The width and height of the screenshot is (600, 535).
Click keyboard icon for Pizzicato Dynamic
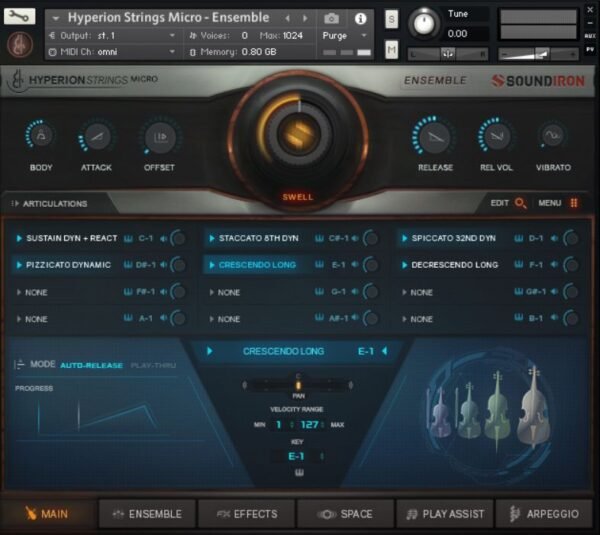point(128,265)
